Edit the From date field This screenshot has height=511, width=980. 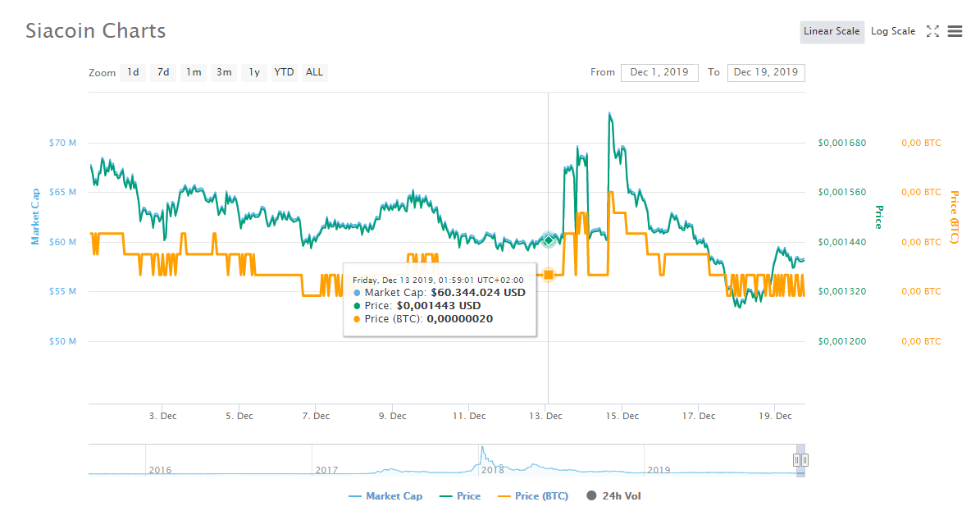(659, 72)
